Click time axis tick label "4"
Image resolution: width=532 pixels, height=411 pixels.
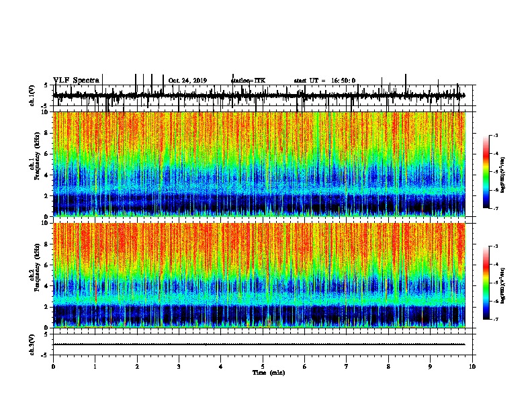pos(221,367)
